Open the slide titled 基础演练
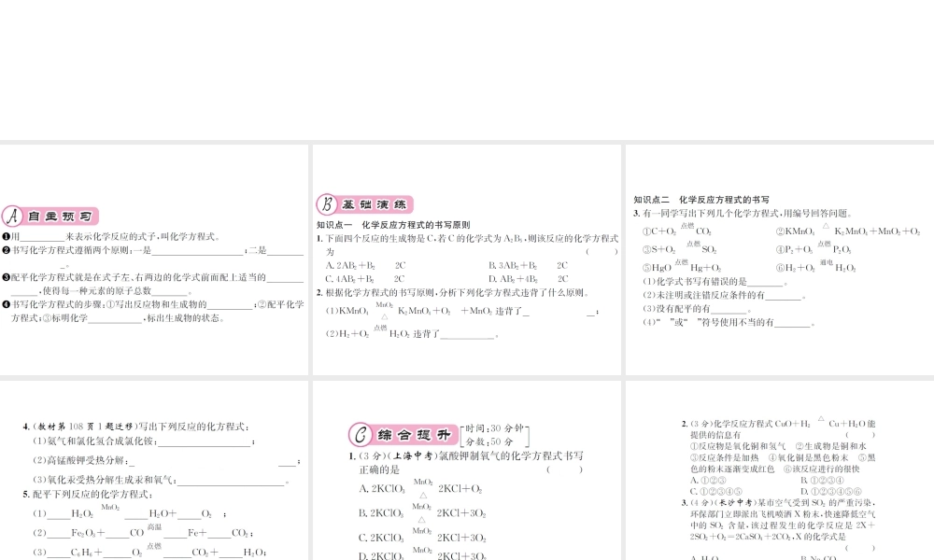The image size is (934, 560). click(x=466, y=260)
